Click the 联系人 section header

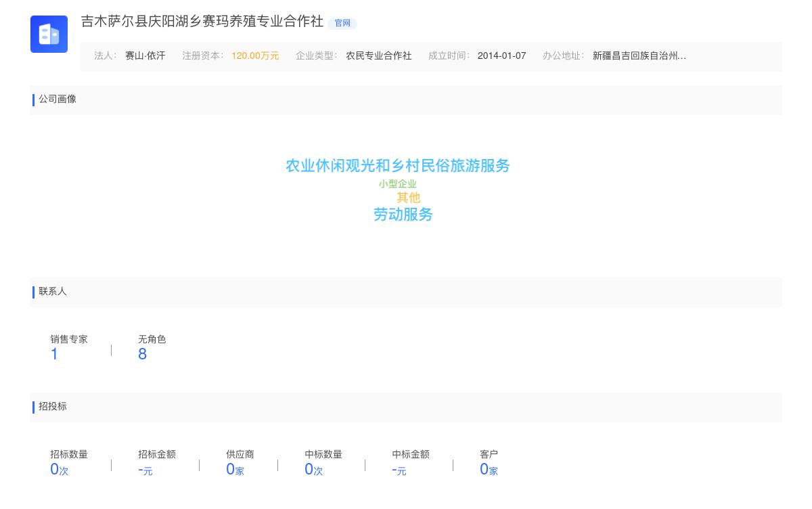point(52,292)
